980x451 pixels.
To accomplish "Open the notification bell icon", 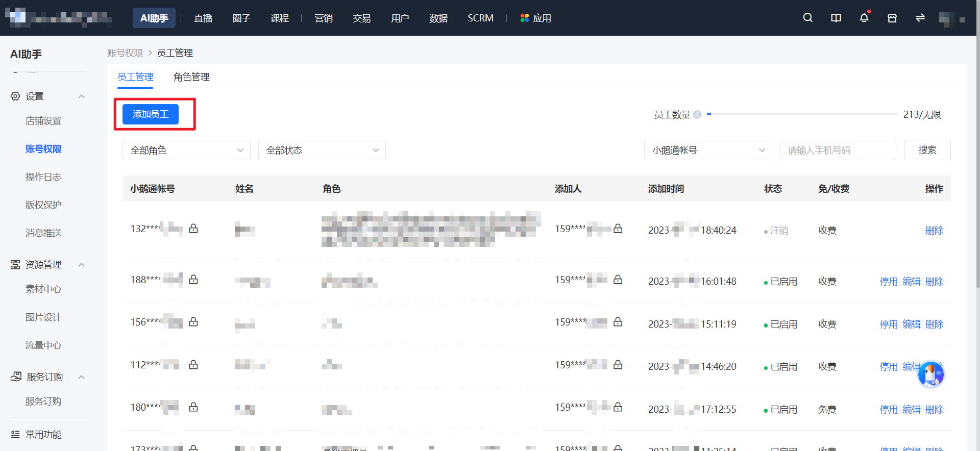I will point(864,18).
